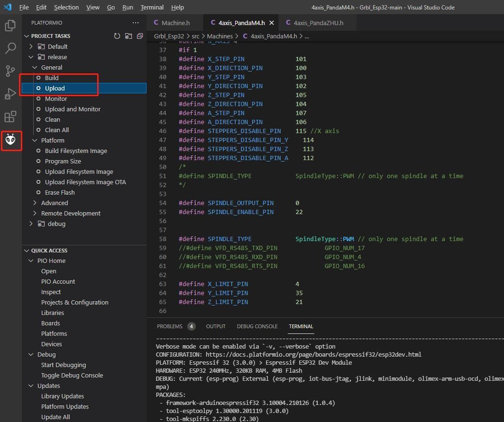Open the Terminal menu
The height and width of the screenshot is (422, 504).
point(152,7)
